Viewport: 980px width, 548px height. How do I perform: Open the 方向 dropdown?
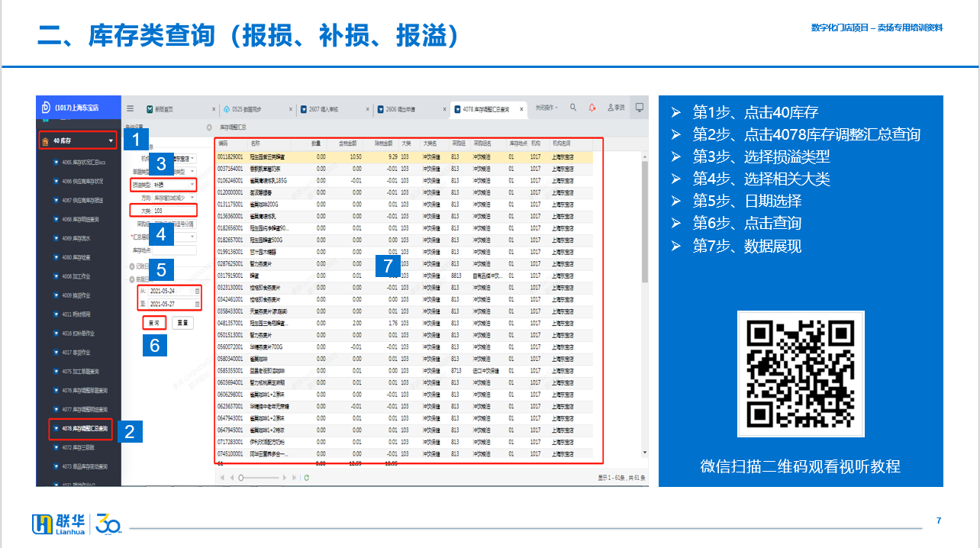(173, 197)
